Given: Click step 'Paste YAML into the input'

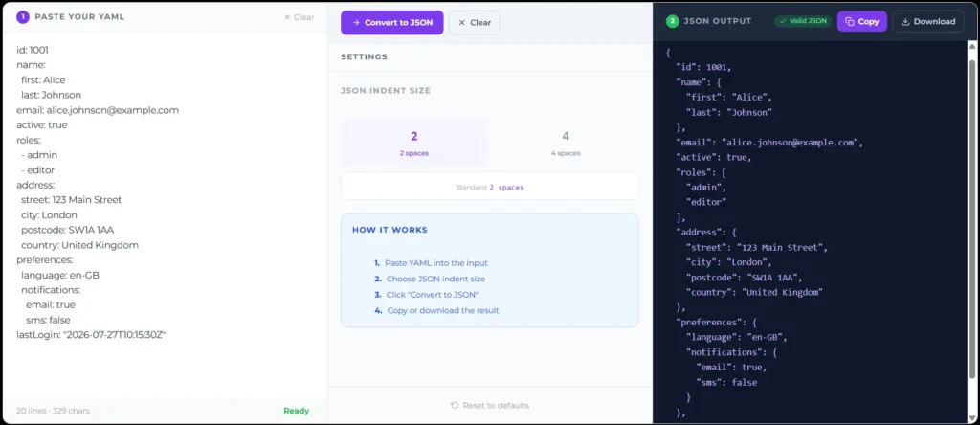Looking at the screenshot, I should point(436,263).
